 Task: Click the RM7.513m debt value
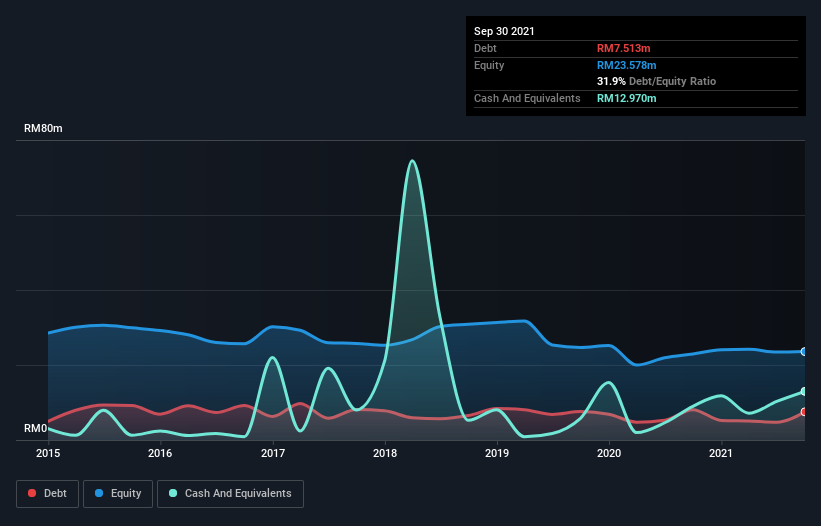tap(624, 48)
